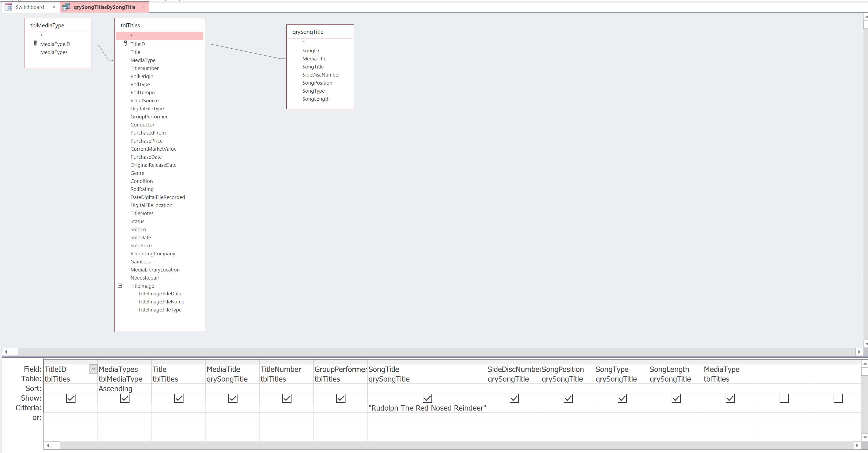This screenshot has height=453, width=868.
Task: Switch to the Switchboard tab
Action: click(30, 7)
